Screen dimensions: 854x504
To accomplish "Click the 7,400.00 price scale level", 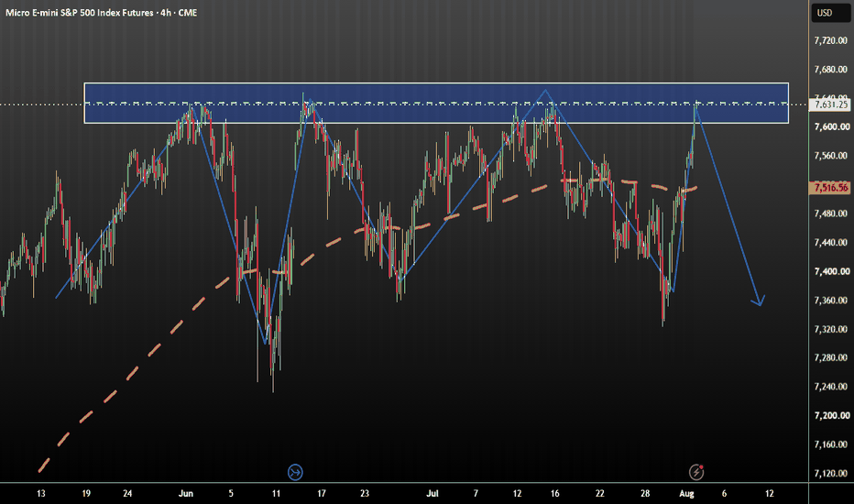I will (x=830, y=271).
